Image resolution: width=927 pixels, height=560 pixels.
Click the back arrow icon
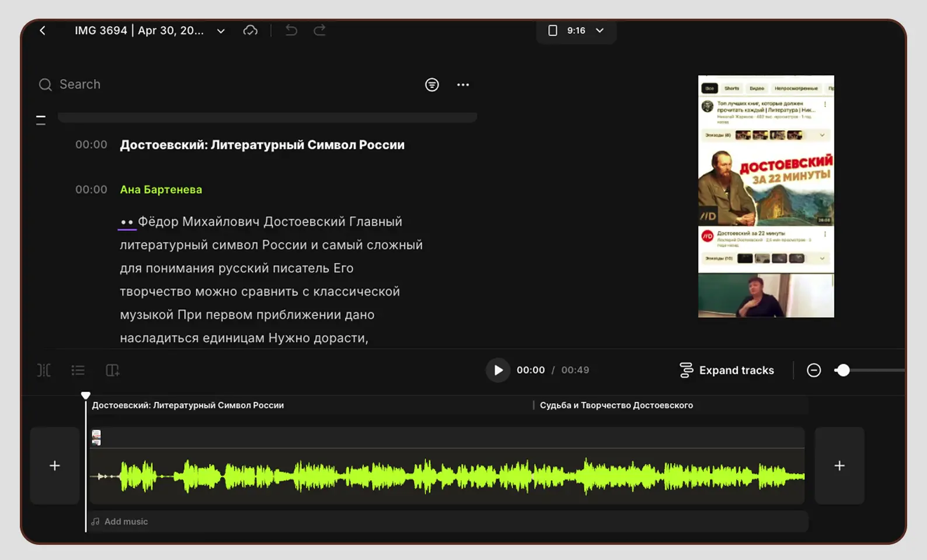(x=43, y=30)
